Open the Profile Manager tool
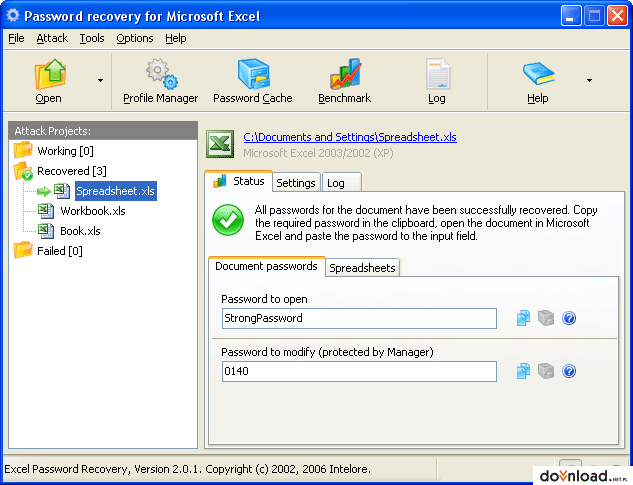The height and width of the screenshot is (485, 633). pos(161,81)
